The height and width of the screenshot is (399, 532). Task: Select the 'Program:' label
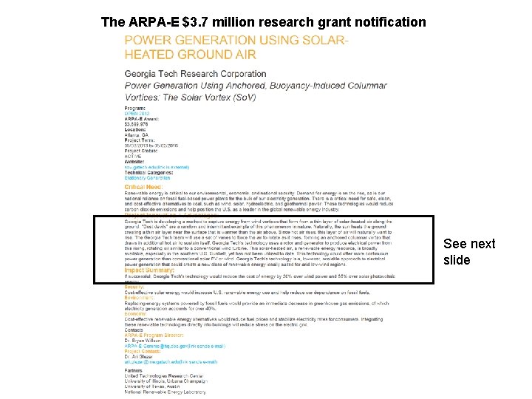pyautogui.click(x=134, y=108)
